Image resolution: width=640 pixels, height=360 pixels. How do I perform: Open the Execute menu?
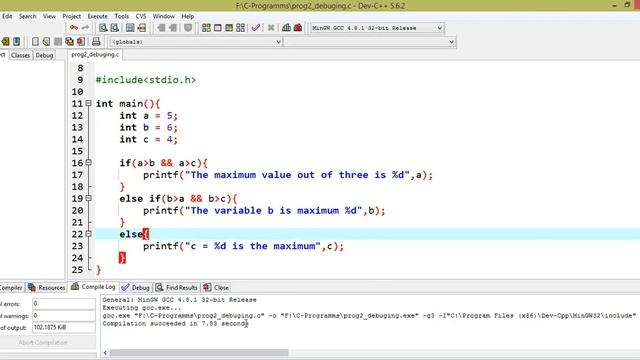coord(98,16)
